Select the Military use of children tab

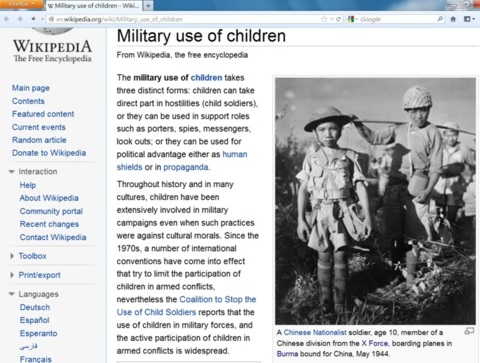point(93,6)
